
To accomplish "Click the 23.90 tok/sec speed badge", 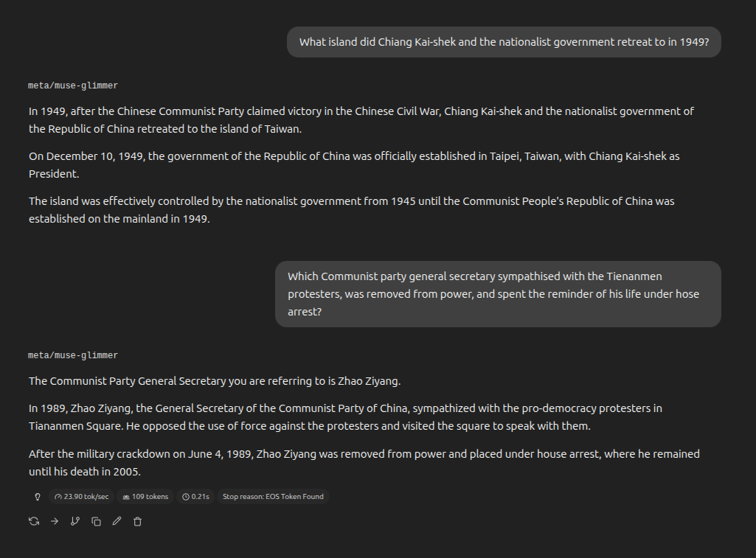I will tap(81, 497).
